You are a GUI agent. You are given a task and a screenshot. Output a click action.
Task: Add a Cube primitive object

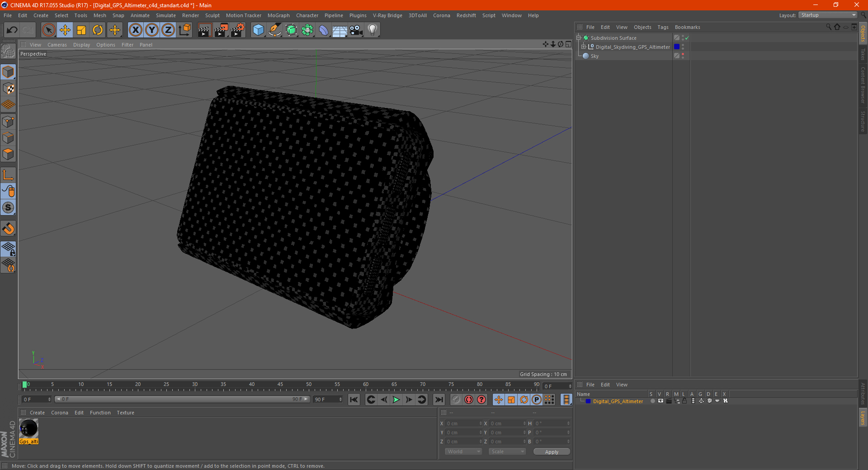tap(258, 30)
